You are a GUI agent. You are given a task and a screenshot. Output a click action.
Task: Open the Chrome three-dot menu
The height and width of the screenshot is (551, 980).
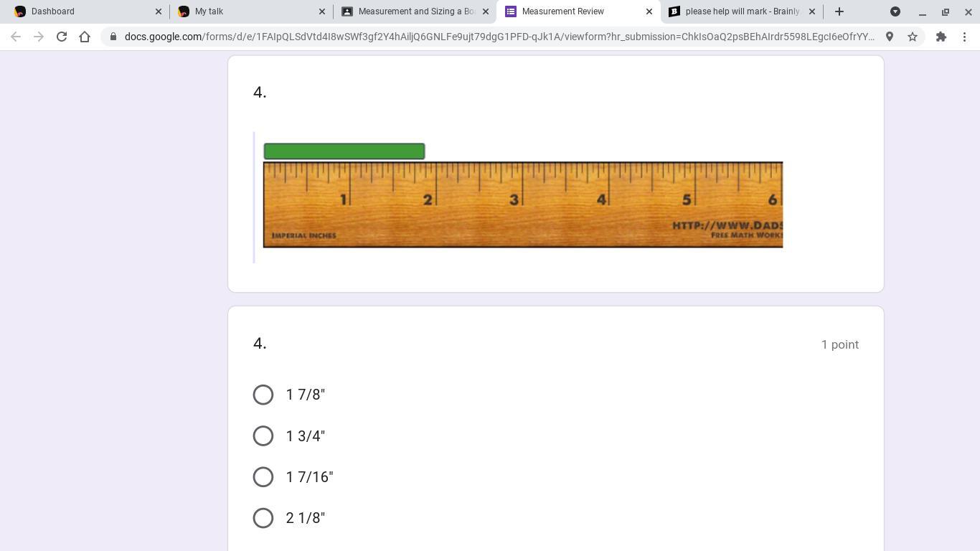coord(965,37)
